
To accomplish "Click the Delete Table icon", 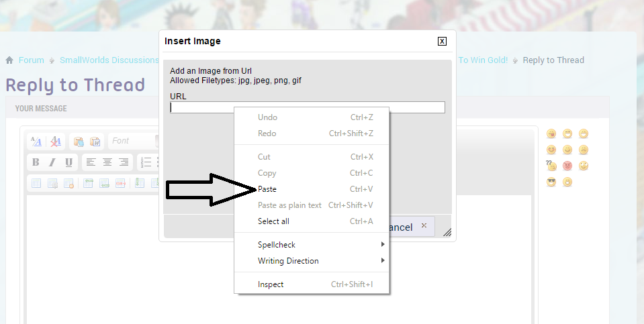I will point(68,183).
